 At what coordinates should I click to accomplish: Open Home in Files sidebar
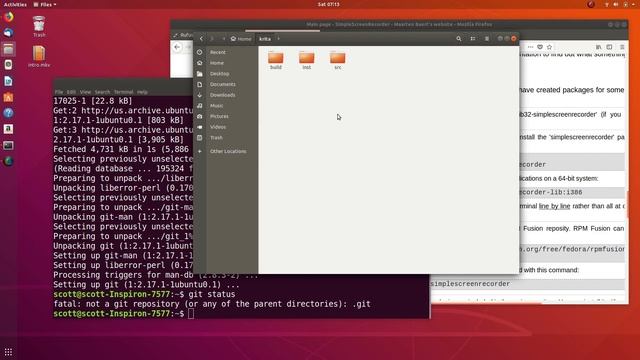pyautogui.click(x=217, y=63)
